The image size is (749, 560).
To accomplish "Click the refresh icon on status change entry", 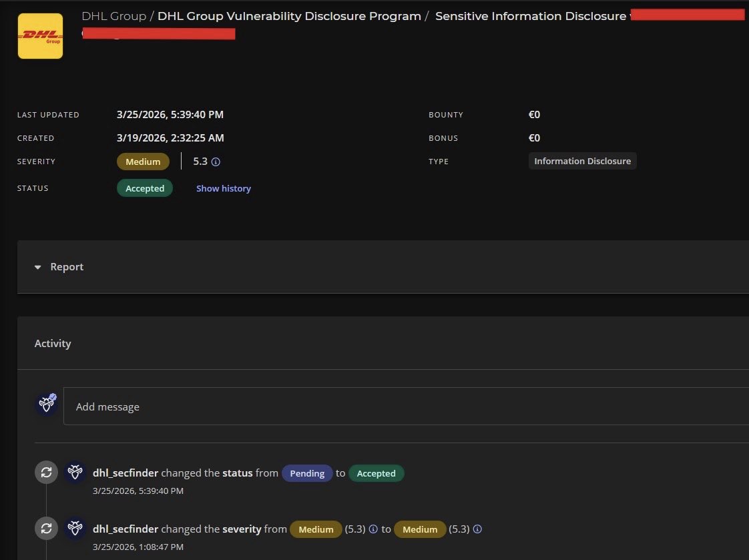I will click(46, 472).
